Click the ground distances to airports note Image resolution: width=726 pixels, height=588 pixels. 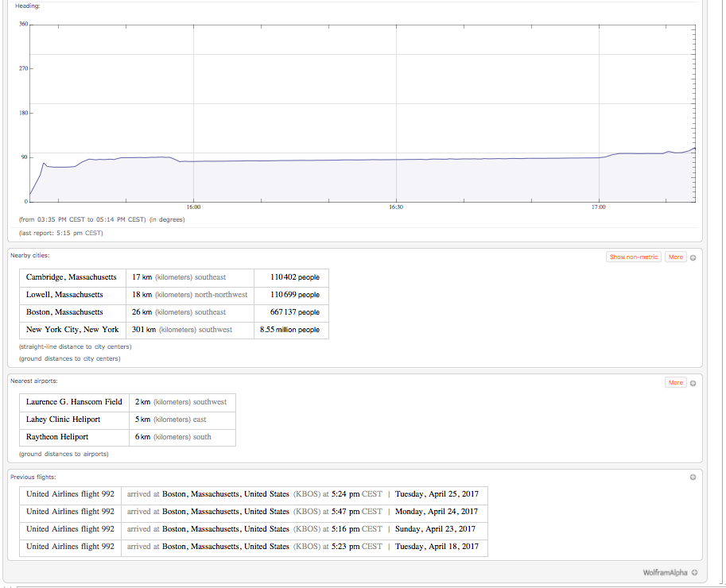[64, 455]
